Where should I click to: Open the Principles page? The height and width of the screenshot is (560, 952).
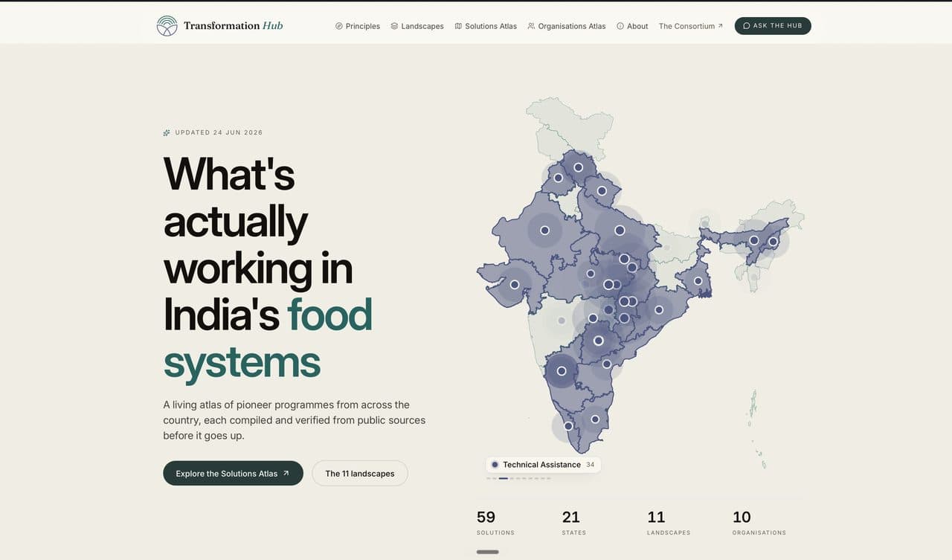[x=358, y=26]
